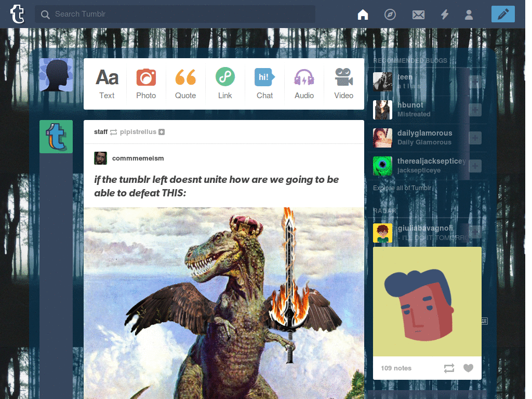Open the staff blog link

point(101,131)
